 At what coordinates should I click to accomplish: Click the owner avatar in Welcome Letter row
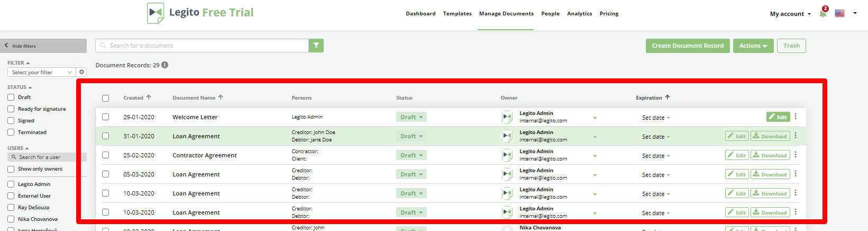click(507, 117)
